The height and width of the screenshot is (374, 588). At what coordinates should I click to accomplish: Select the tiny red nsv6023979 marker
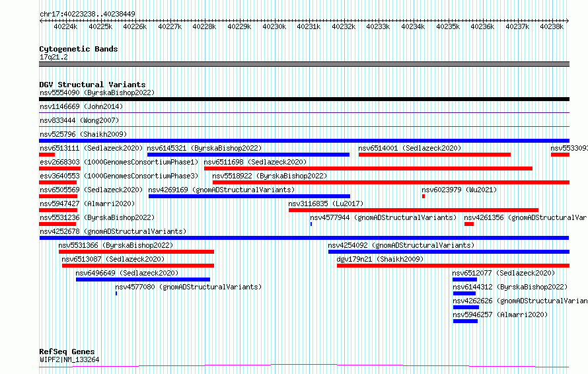(423, 196)
